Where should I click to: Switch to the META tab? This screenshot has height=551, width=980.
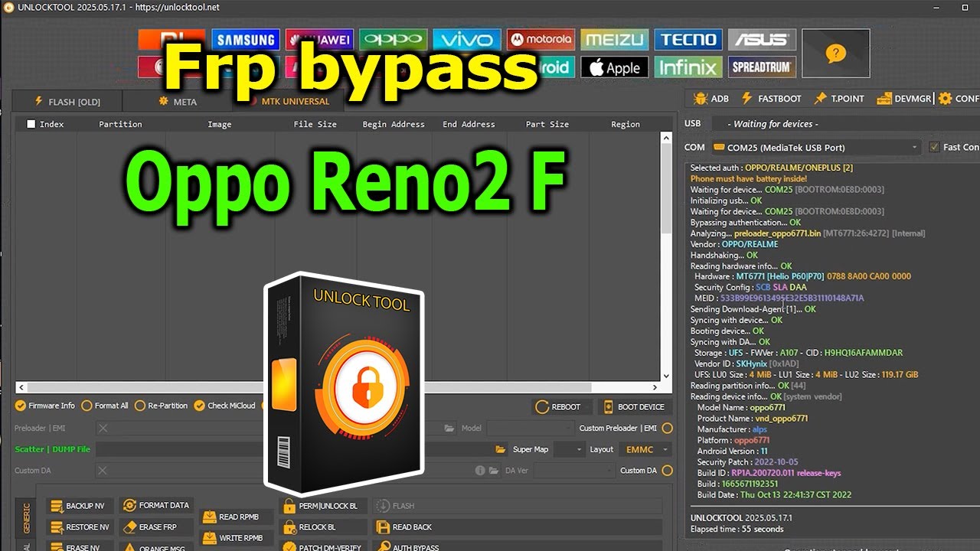coord(178,101)
